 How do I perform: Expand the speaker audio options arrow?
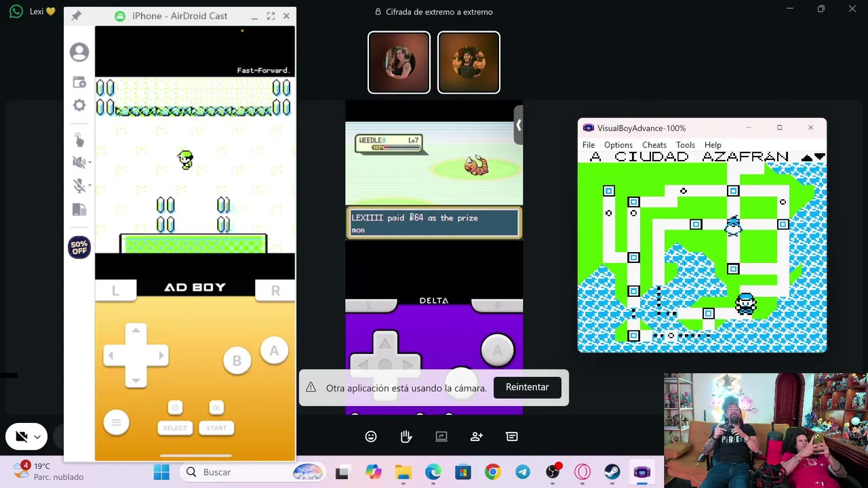pos(90,163)
